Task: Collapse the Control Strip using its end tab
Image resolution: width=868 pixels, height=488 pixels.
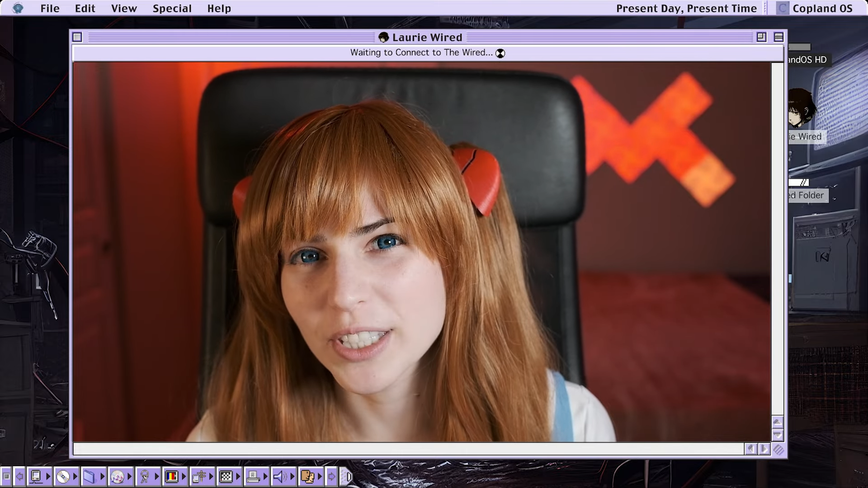Action: point(346,476)
